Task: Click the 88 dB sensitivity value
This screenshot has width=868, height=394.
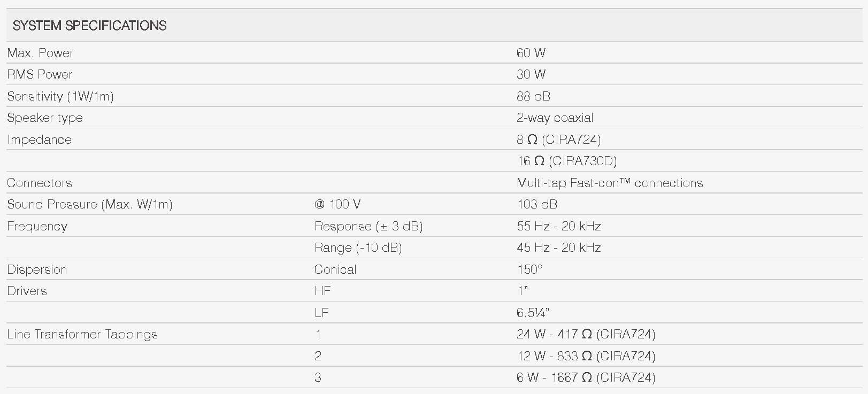Action: click(533, 96)
